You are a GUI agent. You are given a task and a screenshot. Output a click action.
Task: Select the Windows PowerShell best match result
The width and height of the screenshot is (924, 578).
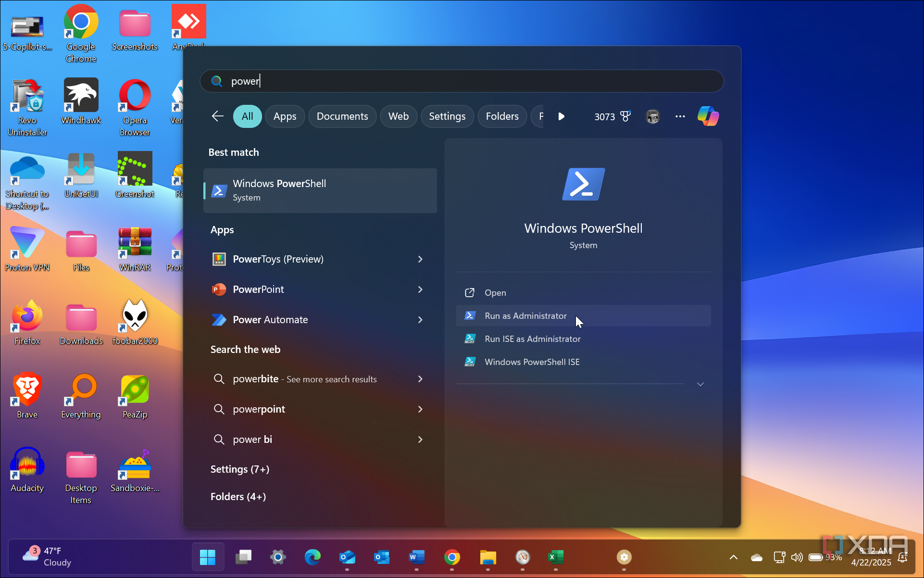(x=320, y=190)
